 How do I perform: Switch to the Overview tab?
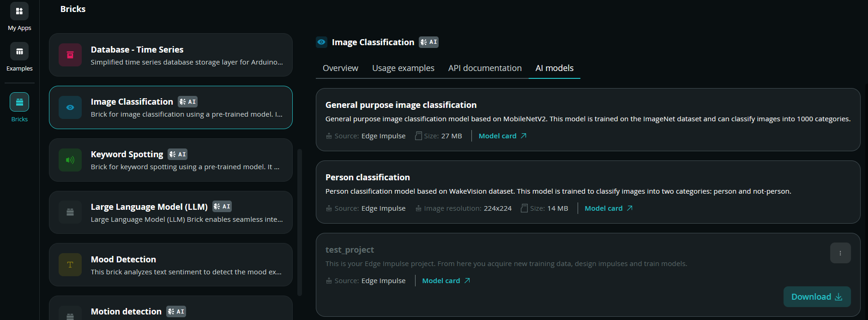(340, 68)
